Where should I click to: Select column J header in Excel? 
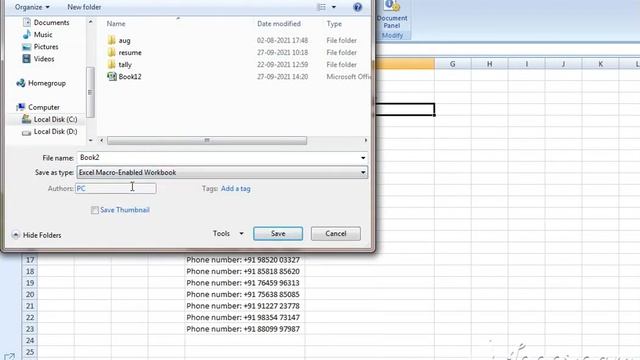click(563, 64)
